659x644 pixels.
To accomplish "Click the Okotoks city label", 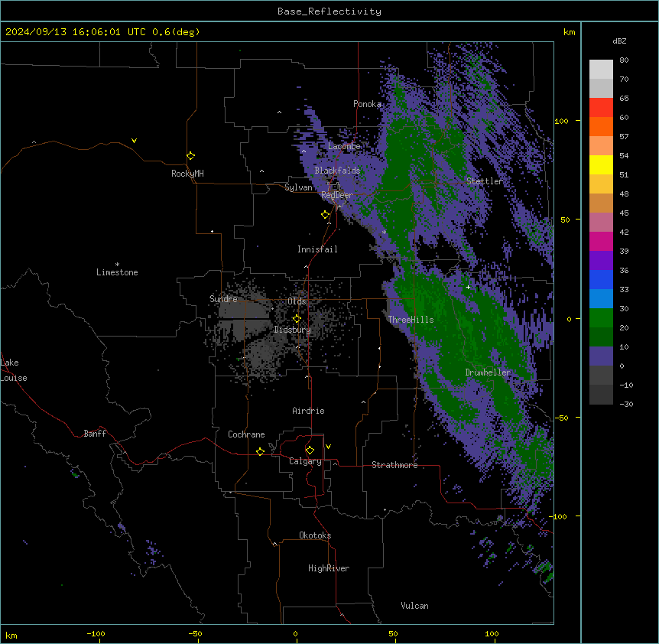I will [x=315, y=535].
